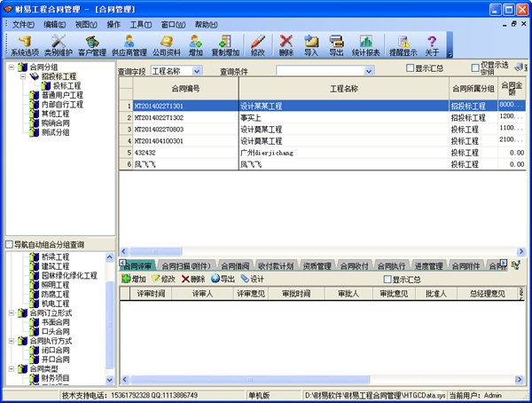This screenshot has height=403, width=532.
Task: Select 购销合同 in the group tree
Action: coord(56,123)
